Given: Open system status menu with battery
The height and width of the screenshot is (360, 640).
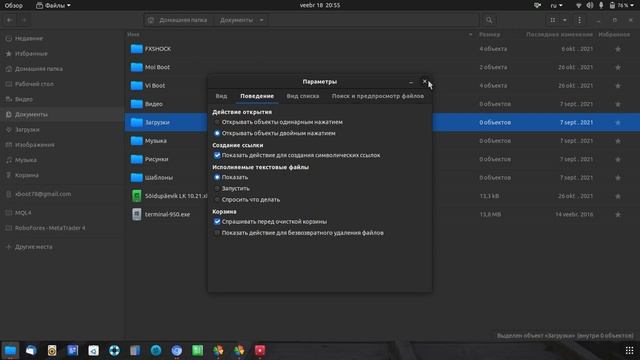Looking at the screenshot, I should coord(606,5).
